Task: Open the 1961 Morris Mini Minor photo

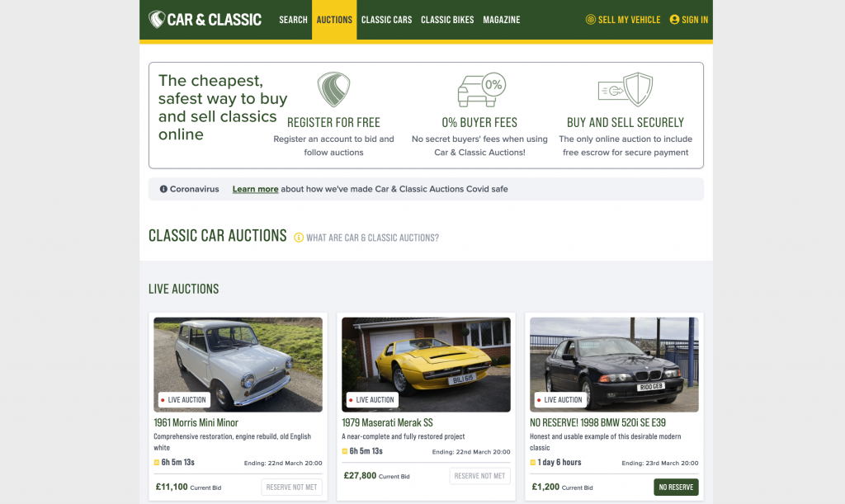Action: coord(238,365)
